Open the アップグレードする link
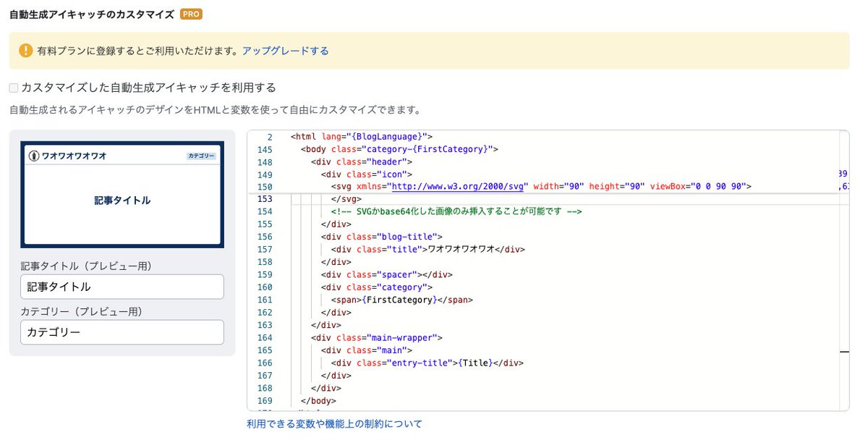Viewport: 868px width, 443px height. pos(285,51)
